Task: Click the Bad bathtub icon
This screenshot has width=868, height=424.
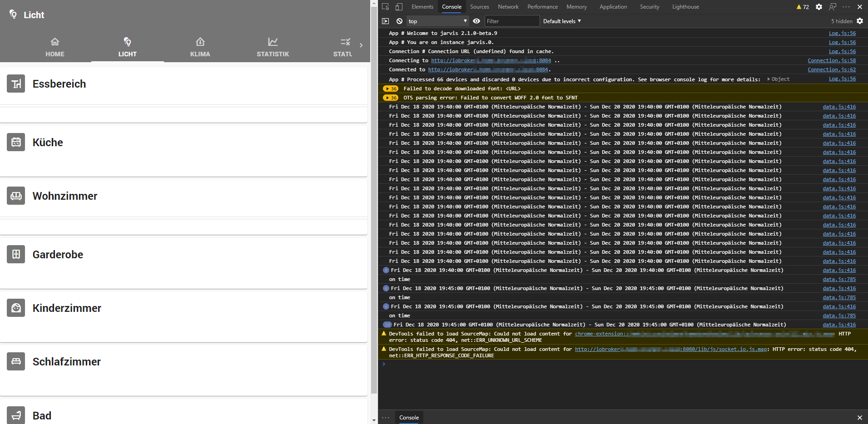Action: pyautogui.click(x=16, y=415)
